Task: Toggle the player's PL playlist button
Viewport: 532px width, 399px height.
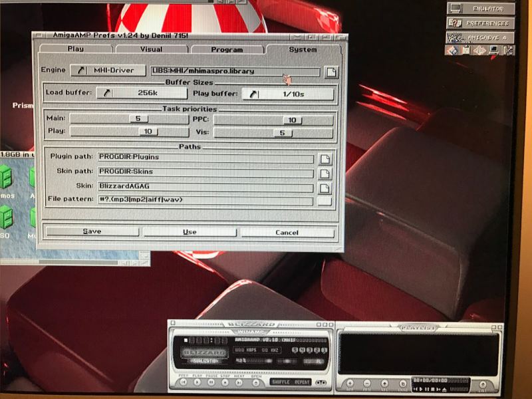Action: (319, 362)
